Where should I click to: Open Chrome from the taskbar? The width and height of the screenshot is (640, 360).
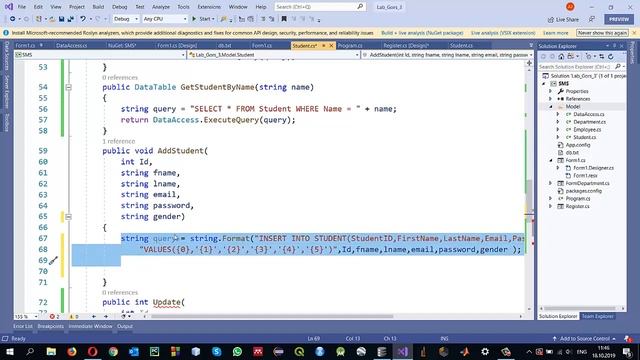pyautogui.click(x=113, y=351)
